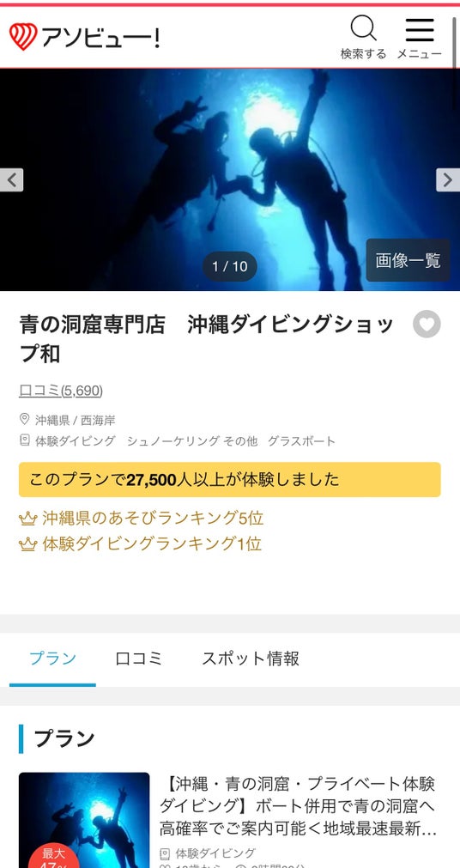Click the main diving hero image
Viewport: 460px width, 868px height.
230,180
